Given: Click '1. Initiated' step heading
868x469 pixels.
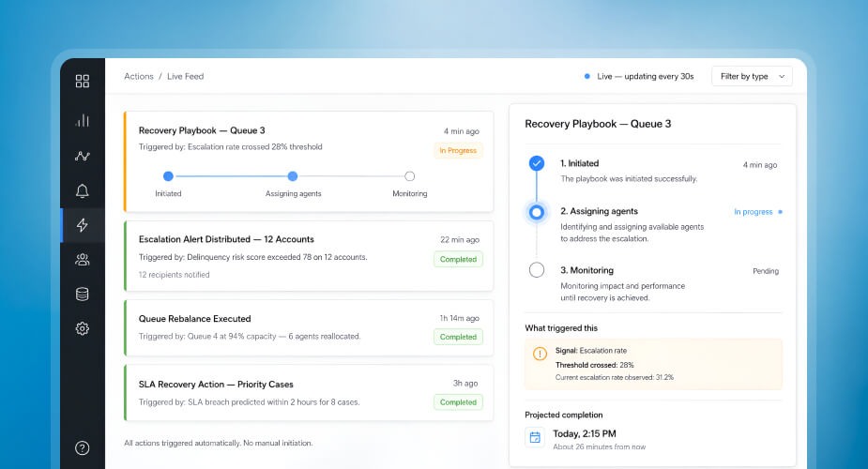Looking at the screenshot, I should click(580, 163).
